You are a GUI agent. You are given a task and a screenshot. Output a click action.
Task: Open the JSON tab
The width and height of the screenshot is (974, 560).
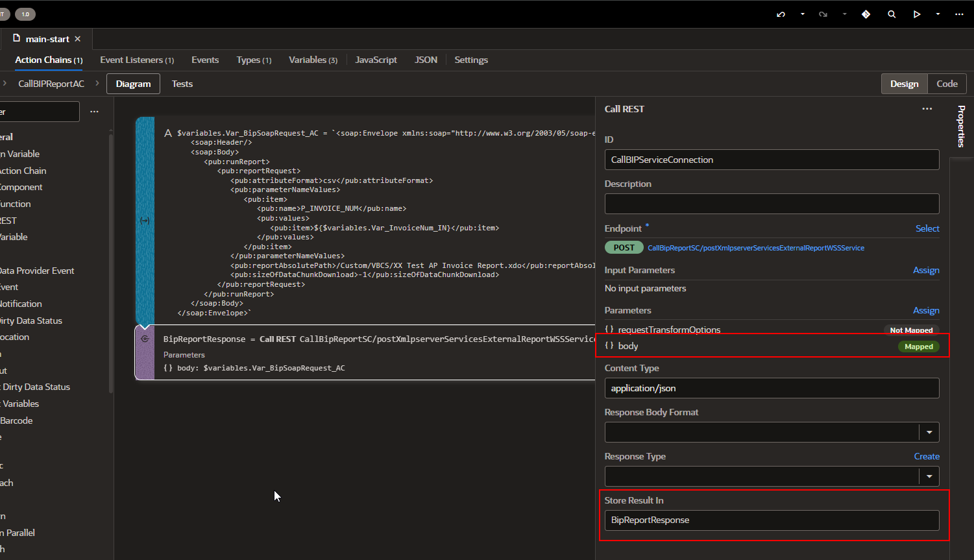tap(426, 60)
